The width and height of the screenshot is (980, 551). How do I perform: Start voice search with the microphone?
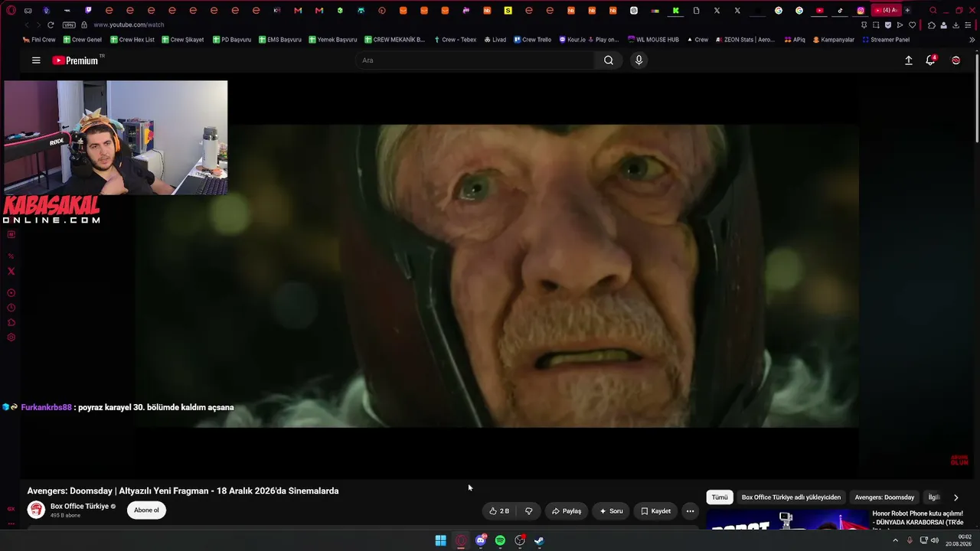(639, 60)
